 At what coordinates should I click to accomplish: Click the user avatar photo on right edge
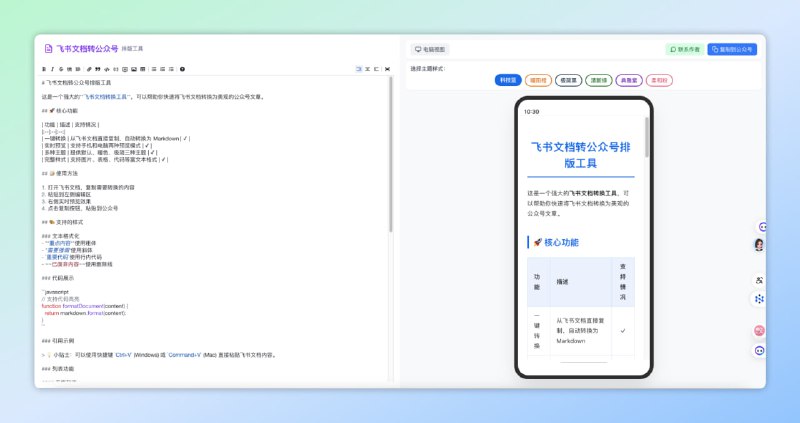pos(759,244)
